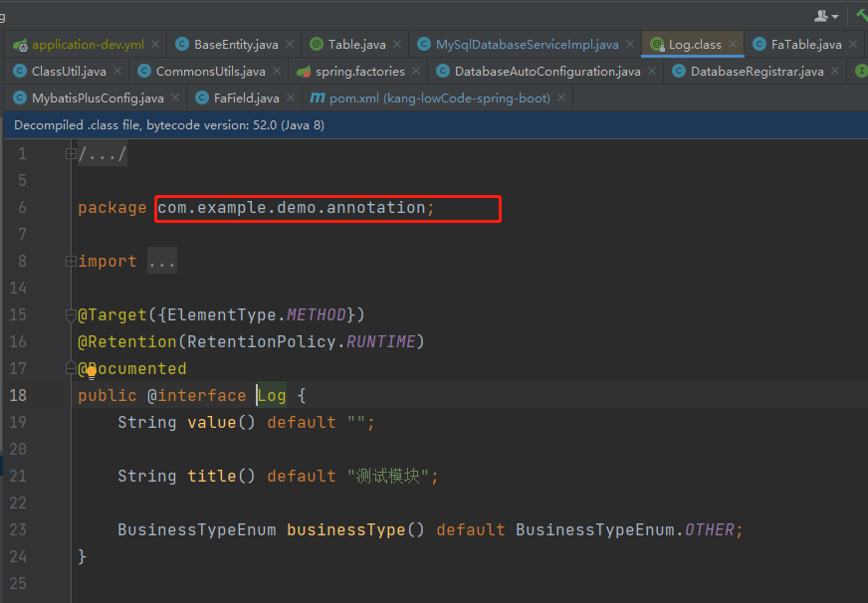868x603 pixels.
Task: Click the METHOD constant in @Target
Action: pos(317,314)
